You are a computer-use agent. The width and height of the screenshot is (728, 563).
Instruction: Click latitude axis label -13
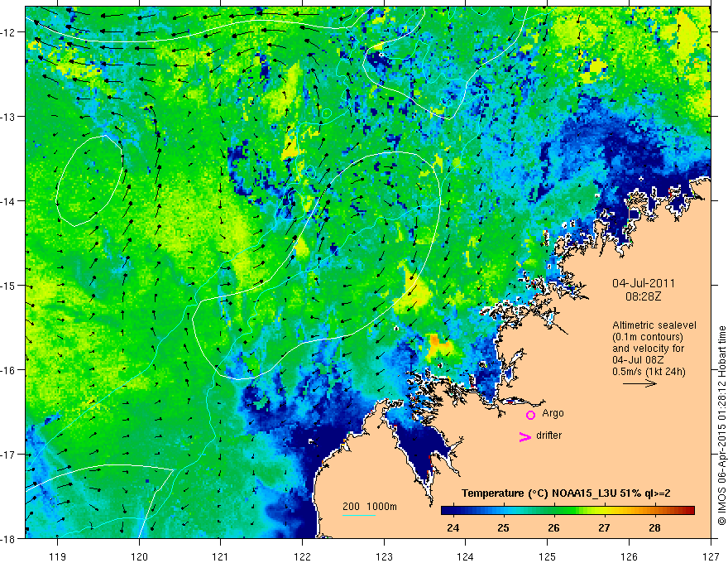tap(9, 117)
